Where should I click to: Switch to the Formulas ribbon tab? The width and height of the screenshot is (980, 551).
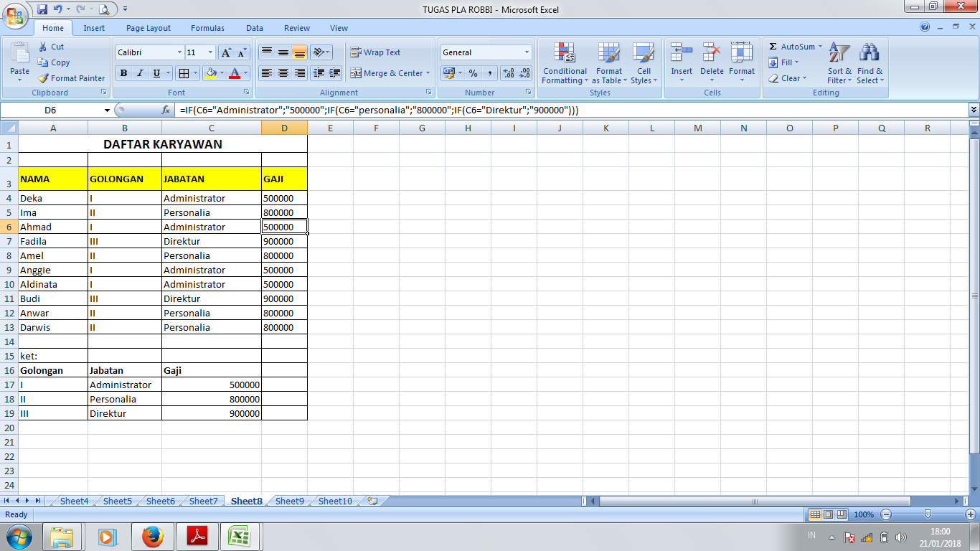207,28
